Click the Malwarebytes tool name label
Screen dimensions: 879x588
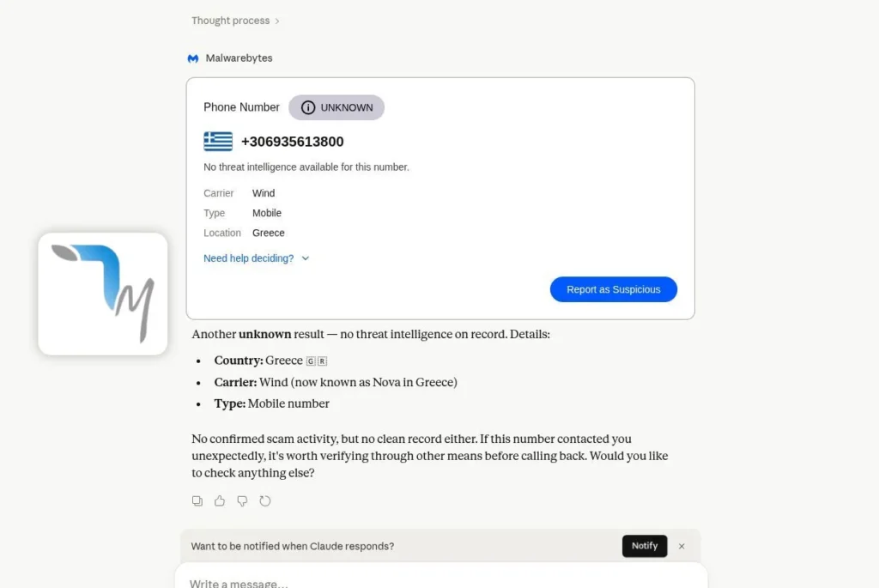pyautogui.click(x=239, y=58)
